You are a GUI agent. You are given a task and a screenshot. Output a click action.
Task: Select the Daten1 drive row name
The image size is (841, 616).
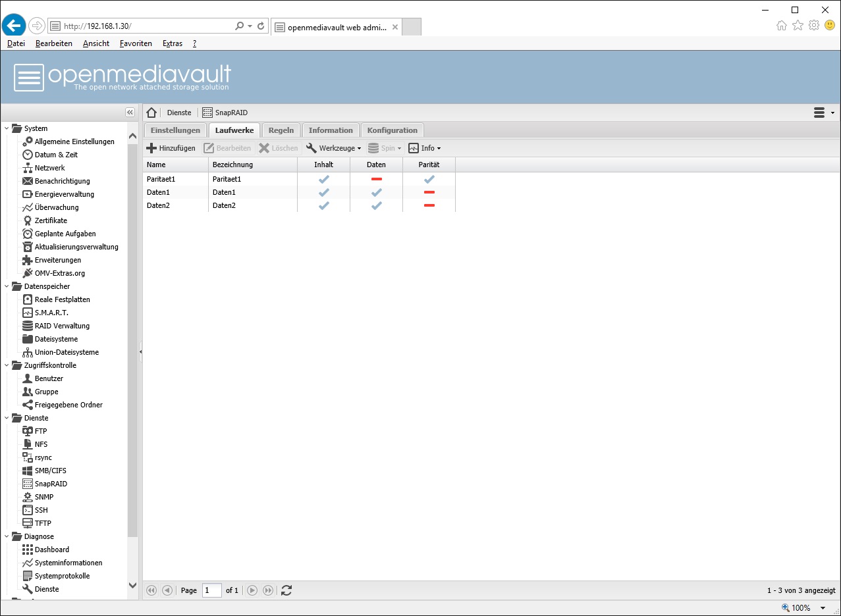tap(158, 192)
